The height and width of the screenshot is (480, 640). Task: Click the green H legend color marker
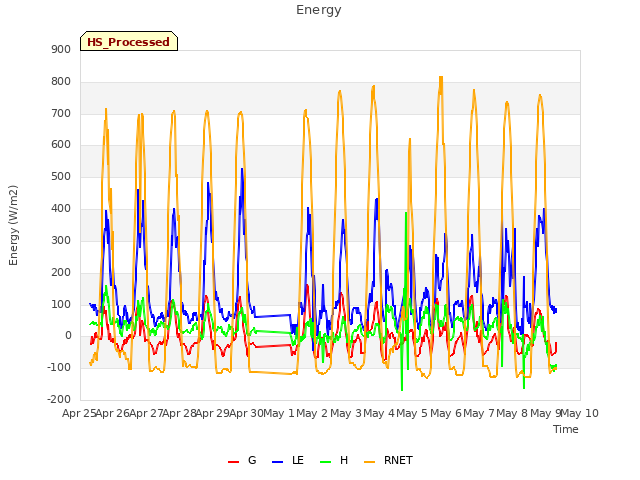(x=326, y=462)
